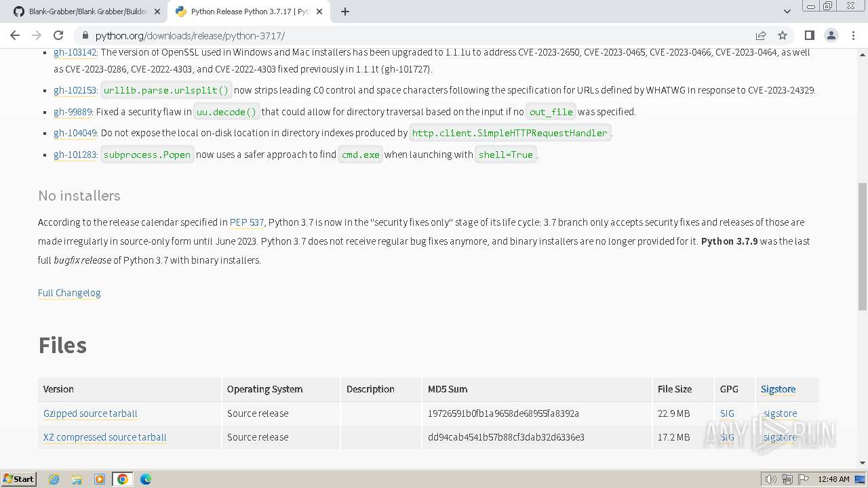Open the gh-103142 issue link
This screenshot has width=868, height=488.
tap(75, 52)
